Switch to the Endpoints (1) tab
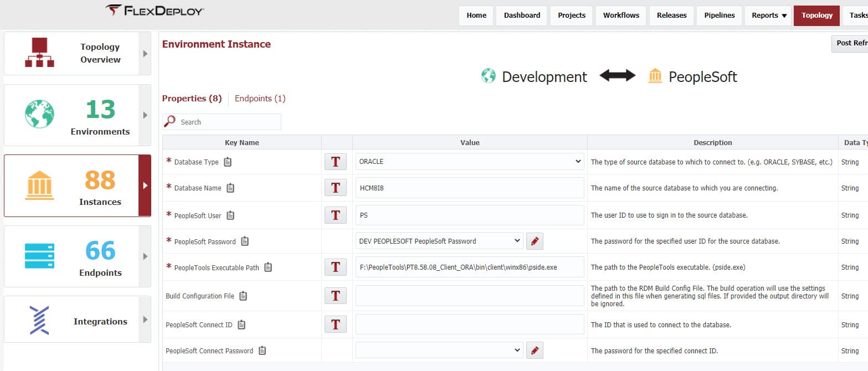868x371 pixels. coord(260,99)
